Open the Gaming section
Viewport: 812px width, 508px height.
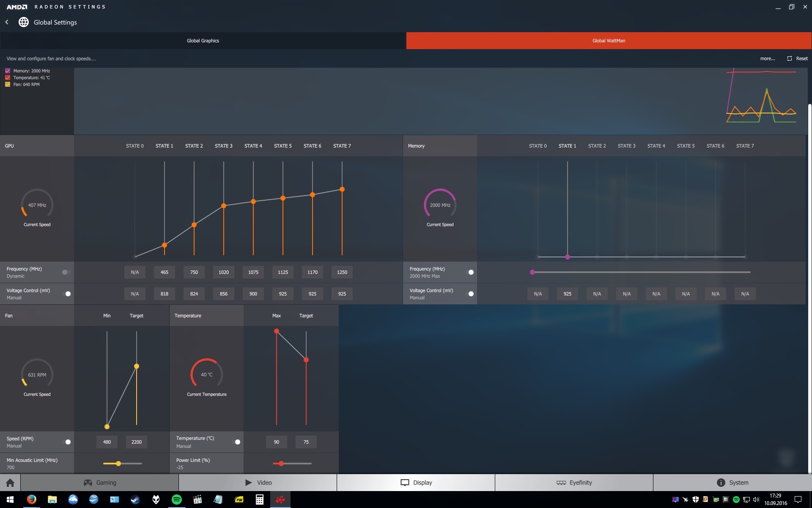tap(100, 483)
